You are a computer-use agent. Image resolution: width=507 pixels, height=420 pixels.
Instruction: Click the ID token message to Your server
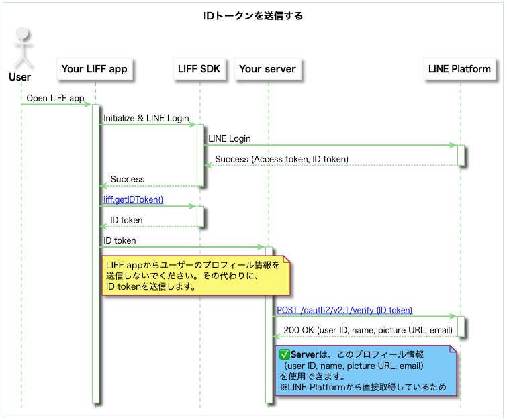pyautogui.click(x=120, y=240)
